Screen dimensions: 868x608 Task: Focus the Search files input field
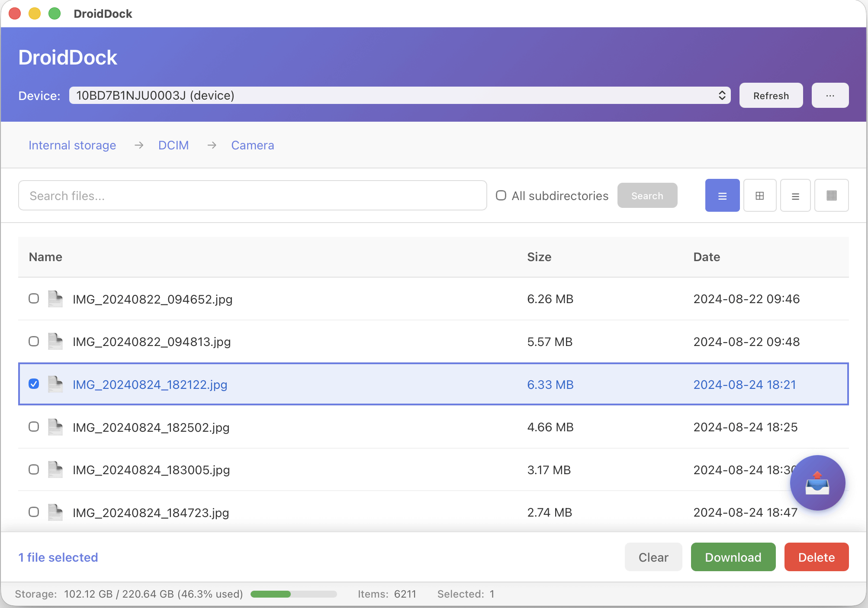pyautogui.click(x=252, y=196)
